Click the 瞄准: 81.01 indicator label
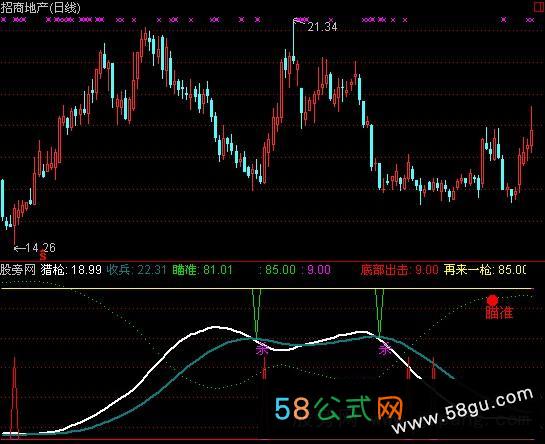This screenshot has width=545, height=444. click(x=202, y=269)
